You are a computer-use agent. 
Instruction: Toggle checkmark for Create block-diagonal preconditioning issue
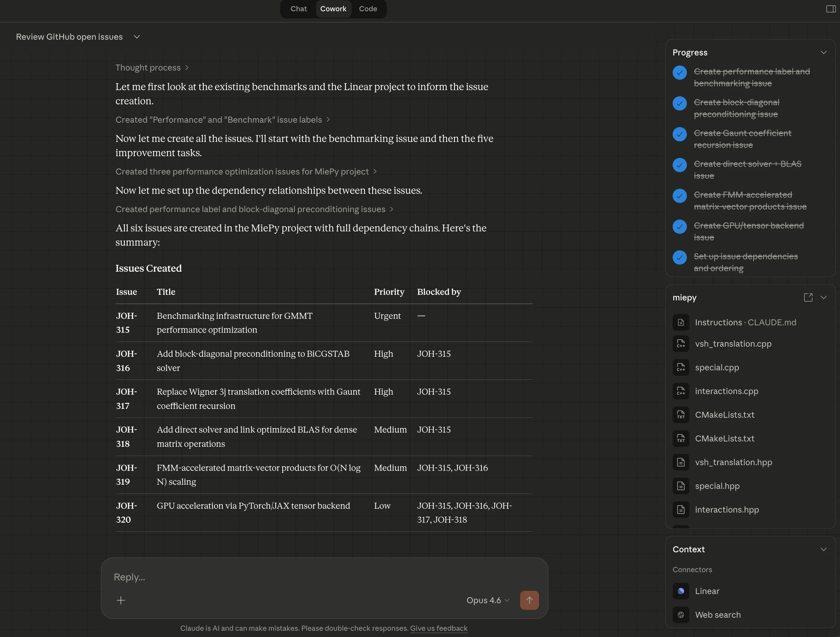(x=679, y=103)
